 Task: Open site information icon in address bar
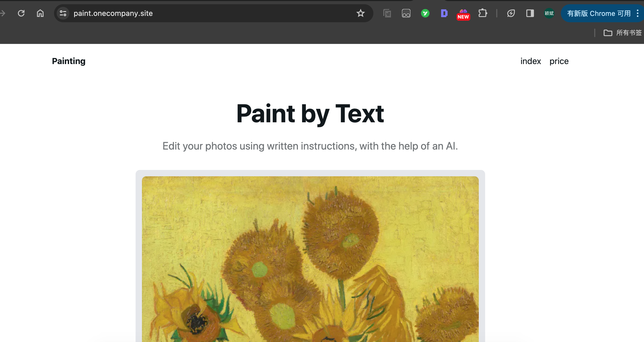click(63, 13)
